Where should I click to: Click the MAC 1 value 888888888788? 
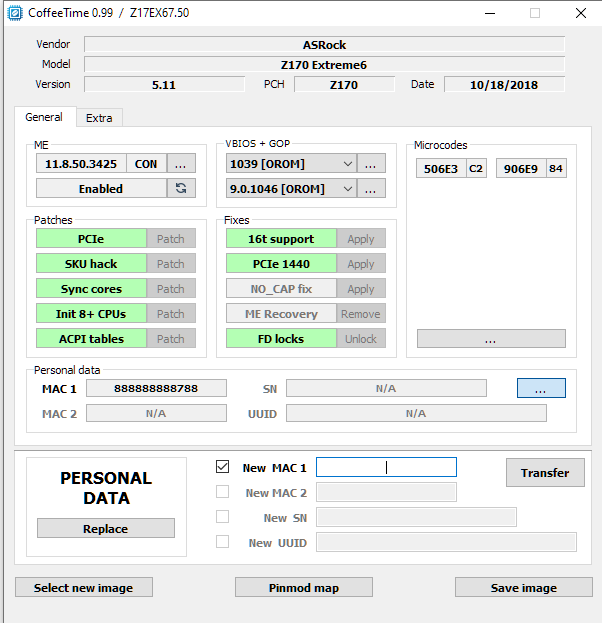click(156, 388)
